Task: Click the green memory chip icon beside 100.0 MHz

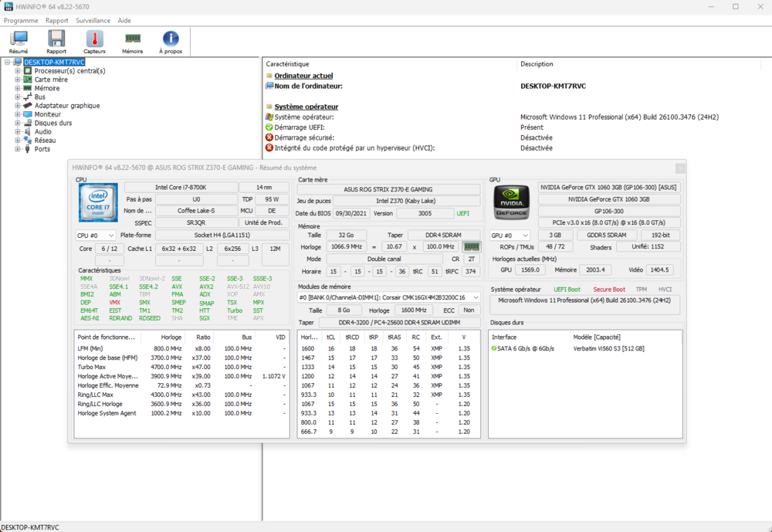Action: point(472,246)
